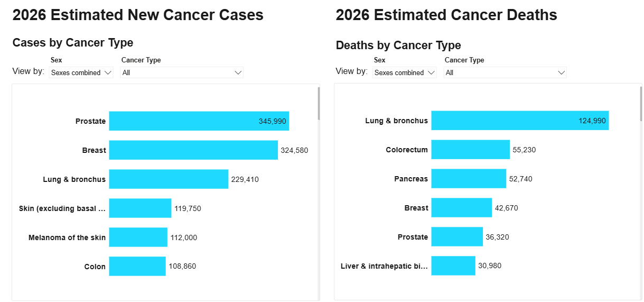The image size is (644, 302).
Task: Click the Prostate bar in cases chart
Action: pos(199,121)
